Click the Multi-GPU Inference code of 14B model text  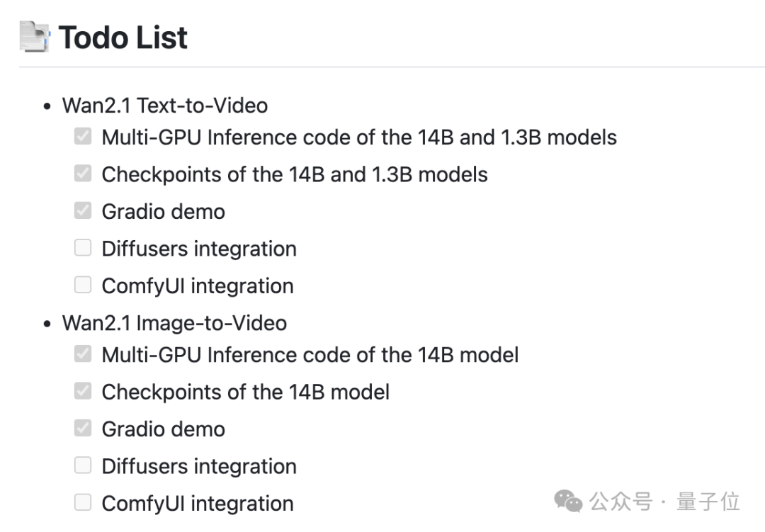pyautogui.click(x=310, y=356)
